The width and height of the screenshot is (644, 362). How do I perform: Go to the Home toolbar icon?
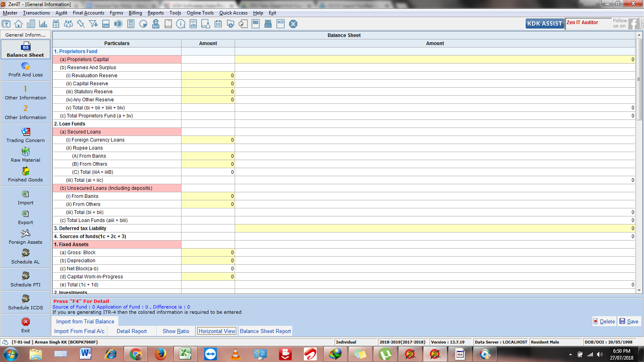coord(19,24)
